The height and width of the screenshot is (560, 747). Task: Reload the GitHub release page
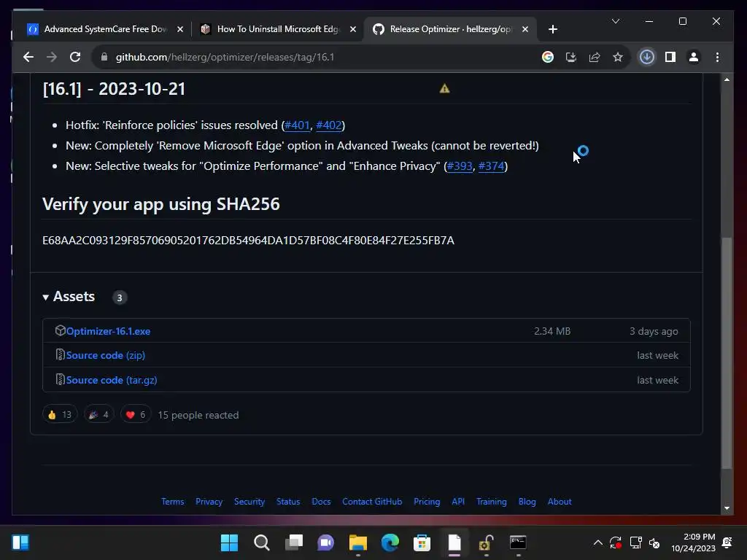coord(75,57)
